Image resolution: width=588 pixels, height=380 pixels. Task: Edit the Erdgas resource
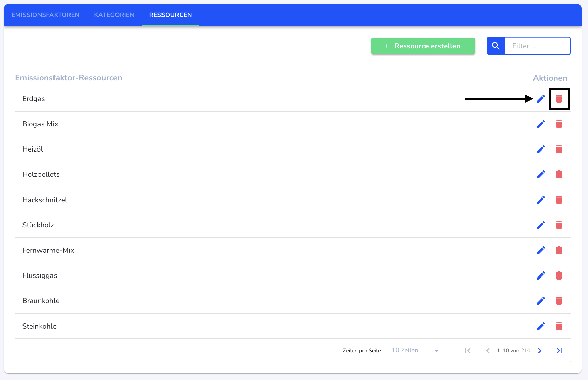[x=541, y=99]
